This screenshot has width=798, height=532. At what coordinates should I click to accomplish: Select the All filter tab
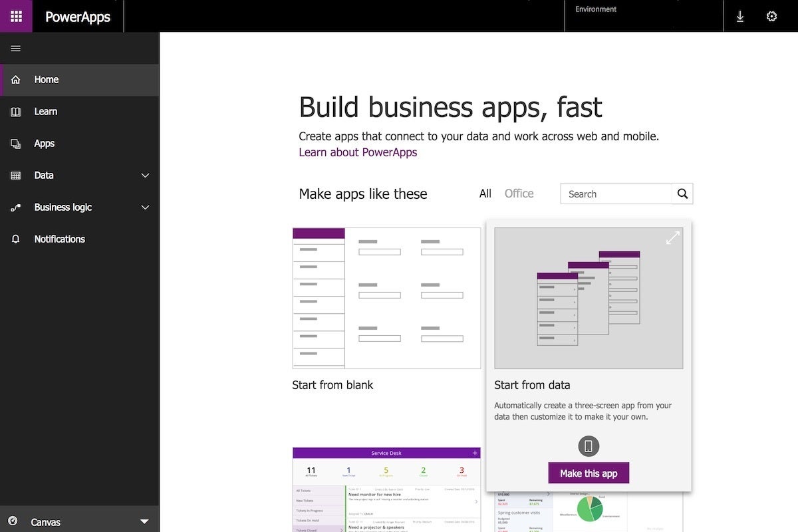[485, 194]
